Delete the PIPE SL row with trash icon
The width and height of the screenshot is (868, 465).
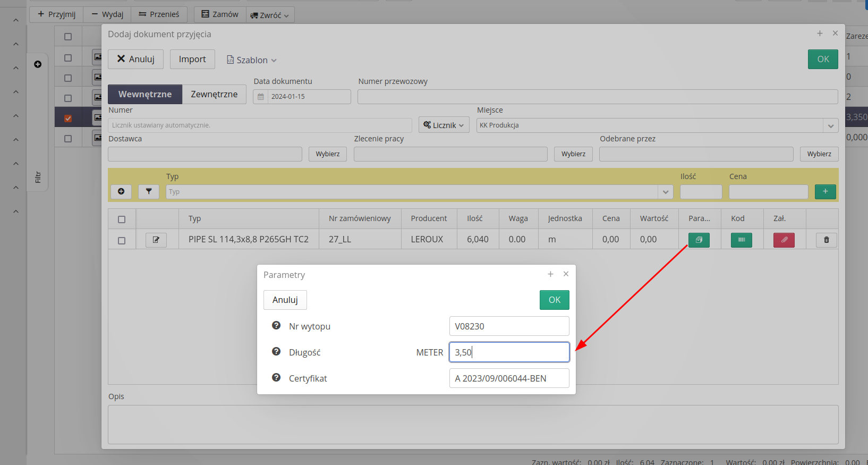(x=826, y=240)
